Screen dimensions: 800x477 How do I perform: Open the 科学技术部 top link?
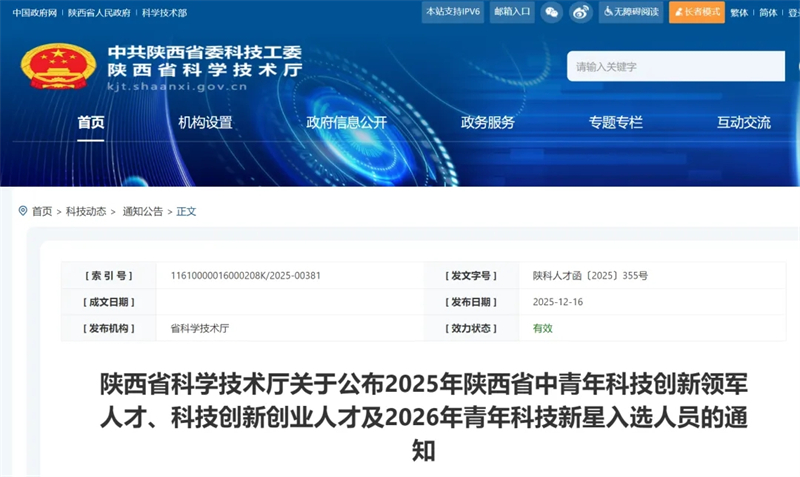pyautogui.click(x=164, y=13)
